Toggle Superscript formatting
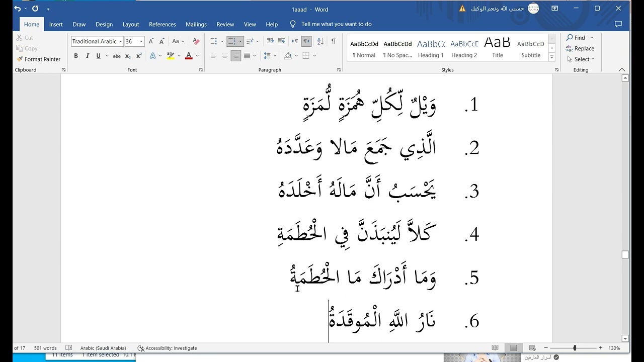644x362 pixels. pos(139,56)
